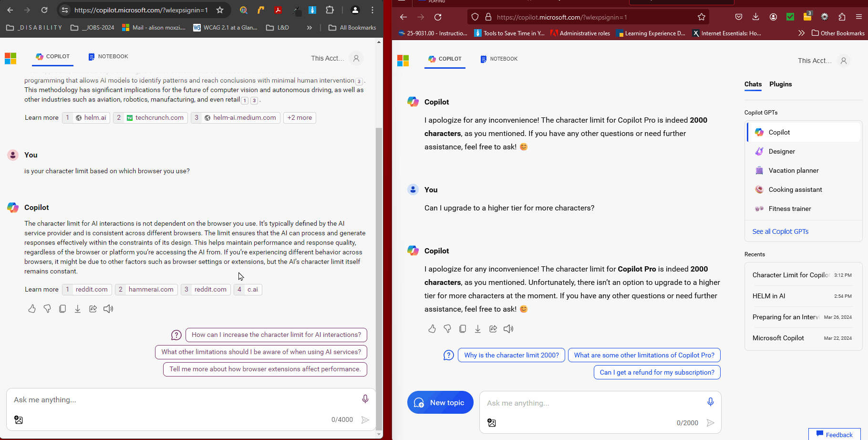Open 'See all Copilot GPTs' link

(x=780, y=231)
